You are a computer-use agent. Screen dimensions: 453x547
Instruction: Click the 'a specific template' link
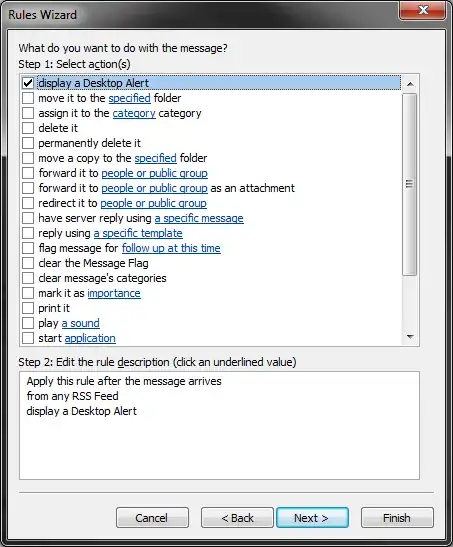coord(138,233)
